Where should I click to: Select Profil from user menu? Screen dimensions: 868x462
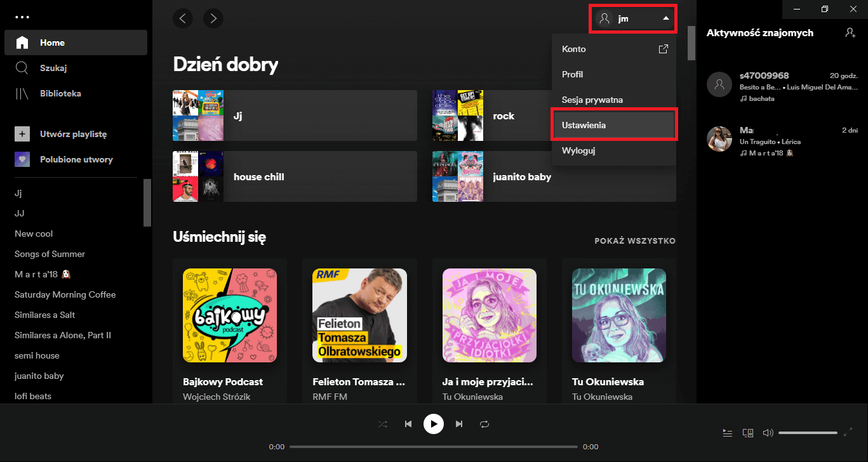pyautogui.click(x=615, y=74)
